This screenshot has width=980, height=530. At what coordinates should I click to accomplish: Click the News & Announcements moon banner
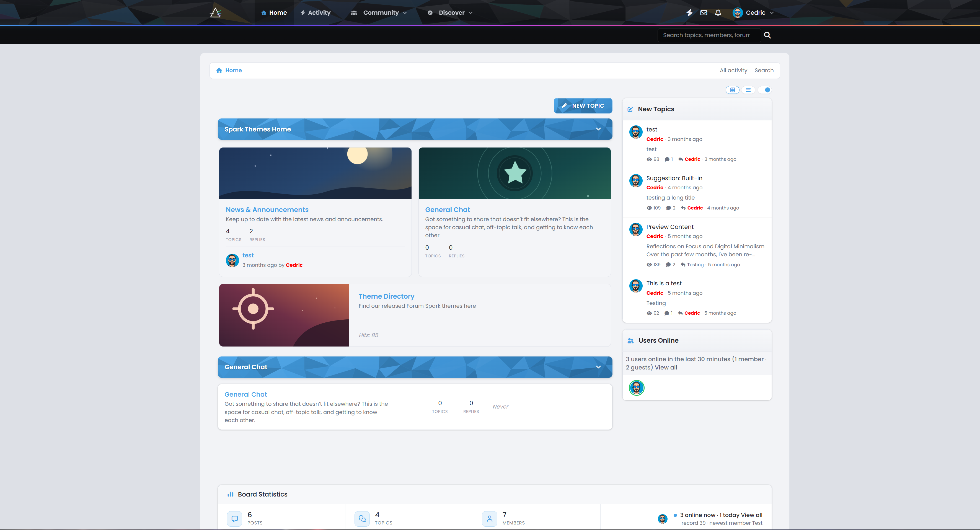(315, 173)
